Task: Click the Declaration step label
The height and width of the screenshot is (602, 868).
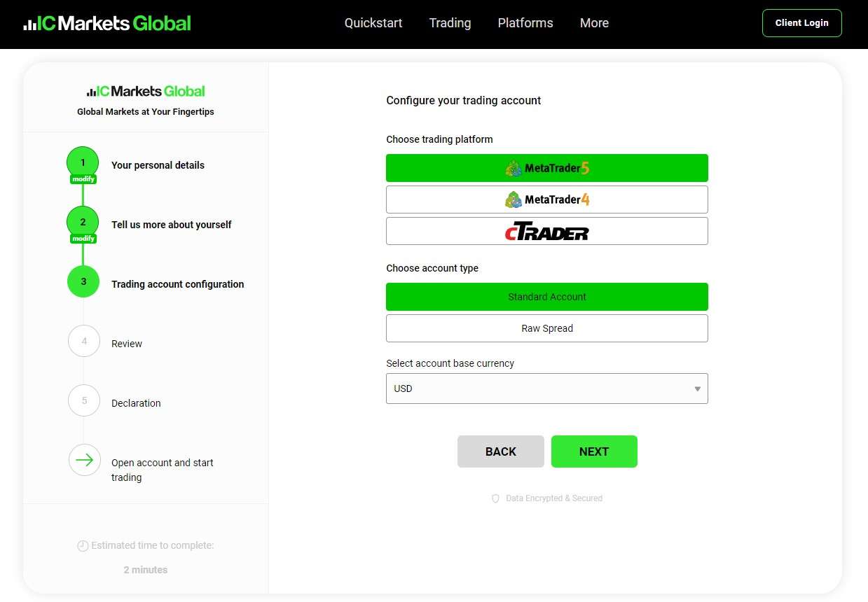Action: pyautogui.click(x=136, y=403)
